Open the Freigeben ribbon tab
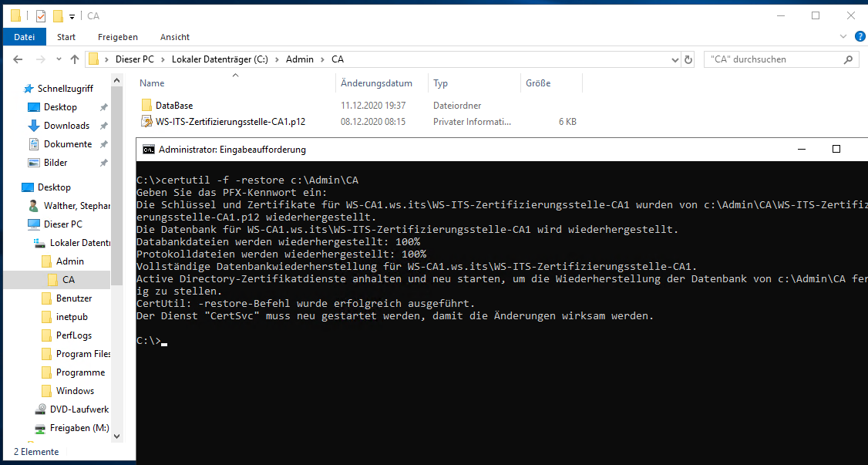Viewport: 868px width, 465px height. pos(118,37)
